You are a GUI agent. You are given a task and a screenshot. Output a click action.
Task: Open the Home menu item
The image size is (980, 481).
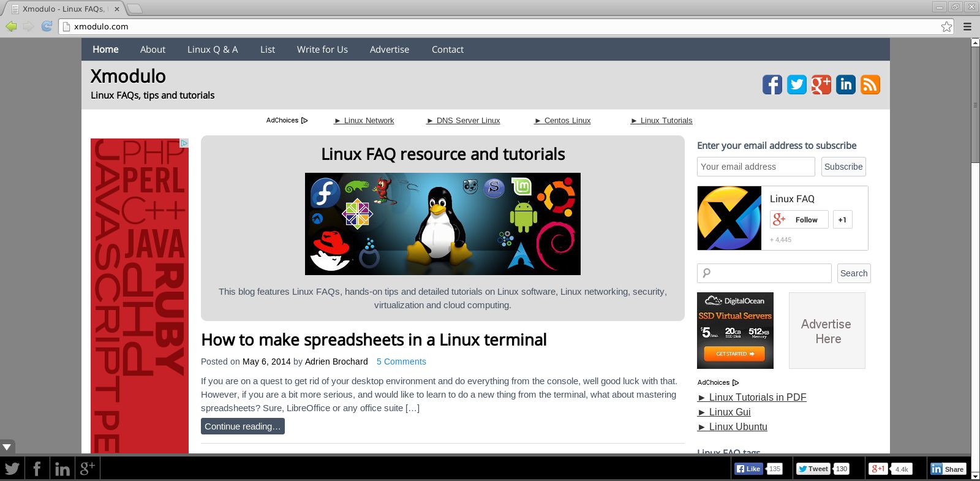click(105, 50)
